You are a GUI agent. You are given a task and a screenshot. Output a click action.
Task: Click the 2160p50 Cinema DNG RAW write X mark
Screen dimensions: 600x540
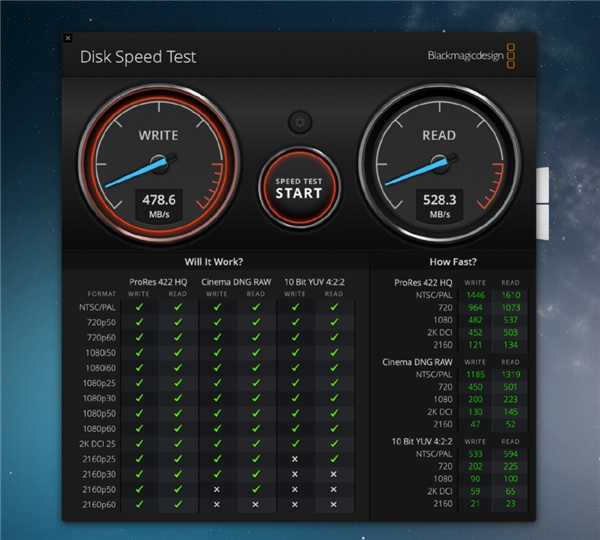pos(217,489)
